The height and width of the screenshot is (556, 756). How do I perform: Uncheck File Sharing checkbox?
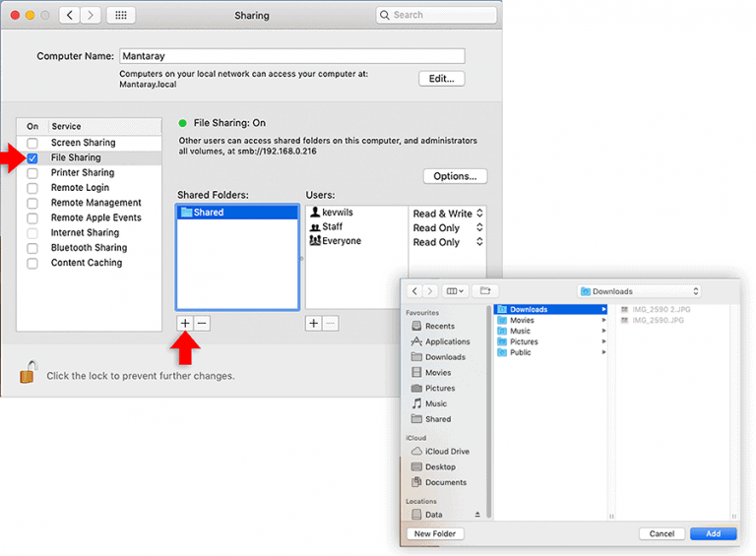(32, 158)
